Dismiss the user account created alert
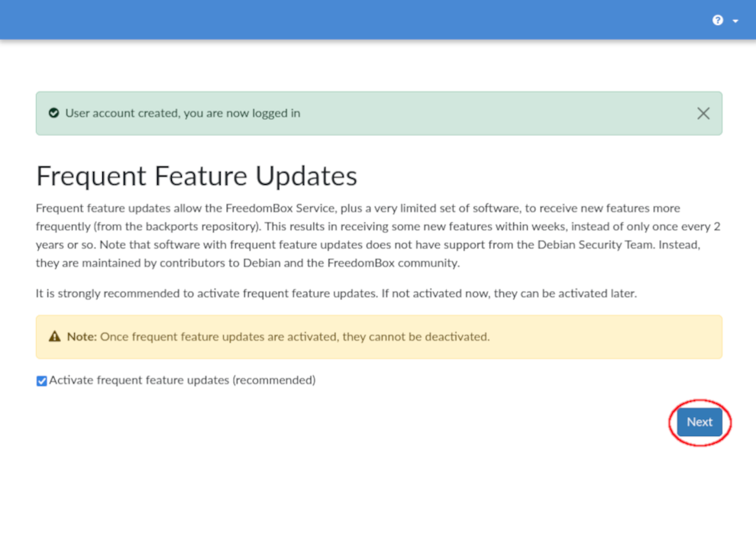756x537 pixels. tap(703, 113)
